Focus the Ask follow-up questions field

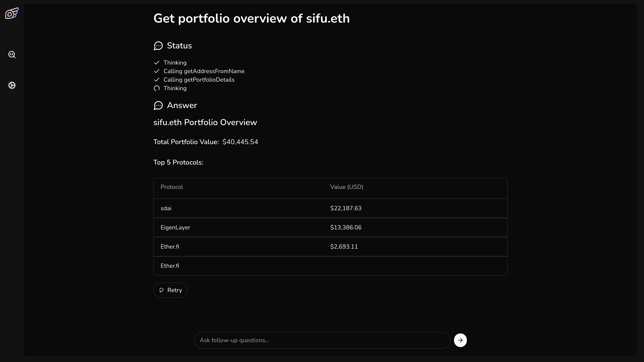click(322, 340)
